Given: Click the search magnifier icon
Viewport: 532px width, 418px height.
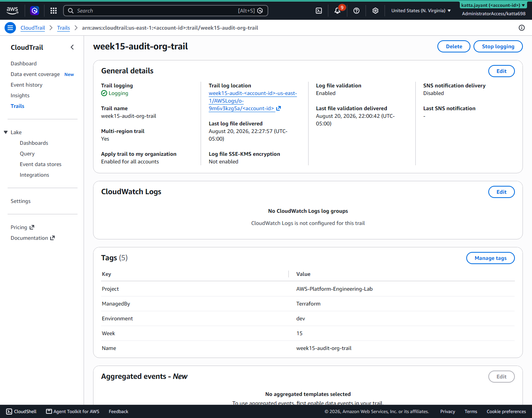Looking at the screenshot, I should [71, 11].
